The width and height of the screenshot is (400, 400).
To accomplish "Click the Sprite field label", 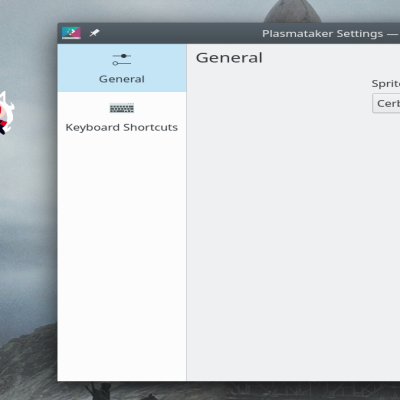I will point(386,83).
